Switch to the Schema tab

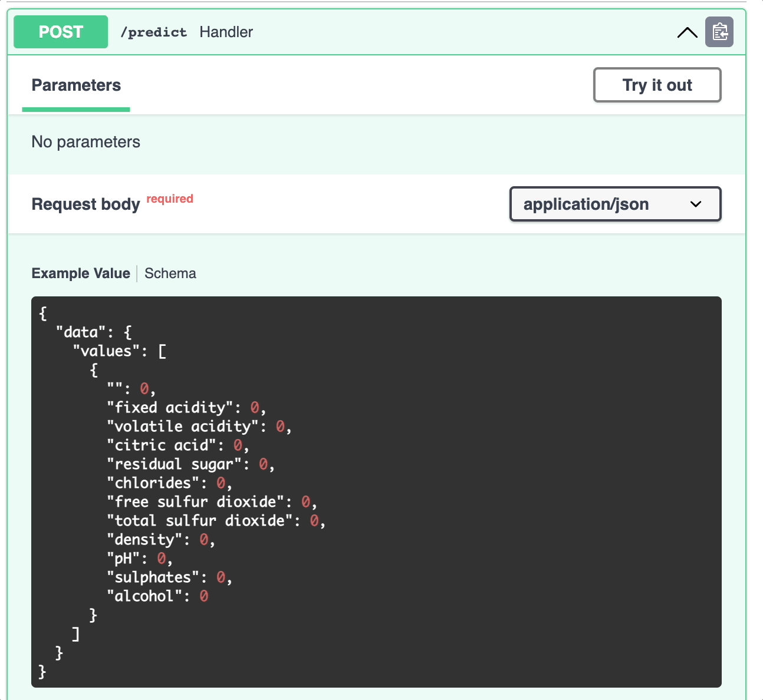(x=170, y=273)
